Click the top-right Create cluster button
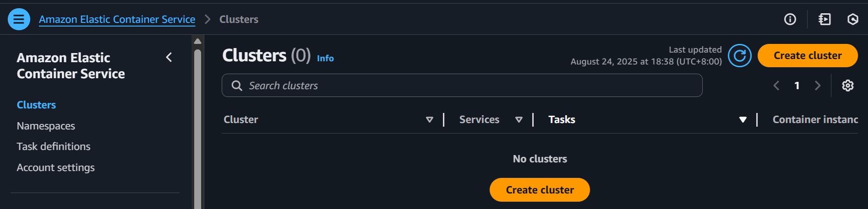Image resolution: width=868 pixels, height=209 pixels. (808, 55)
